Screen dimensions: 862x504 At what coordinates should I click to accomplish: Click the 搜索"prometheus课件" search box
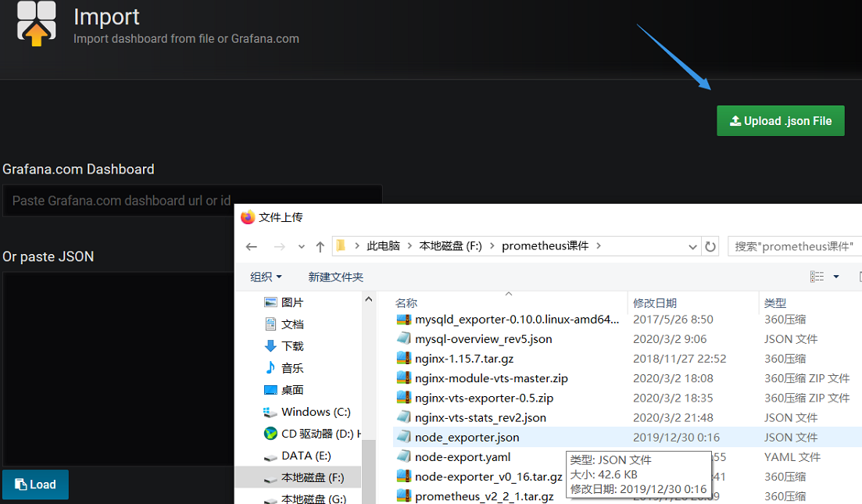[x=795, y=246]
